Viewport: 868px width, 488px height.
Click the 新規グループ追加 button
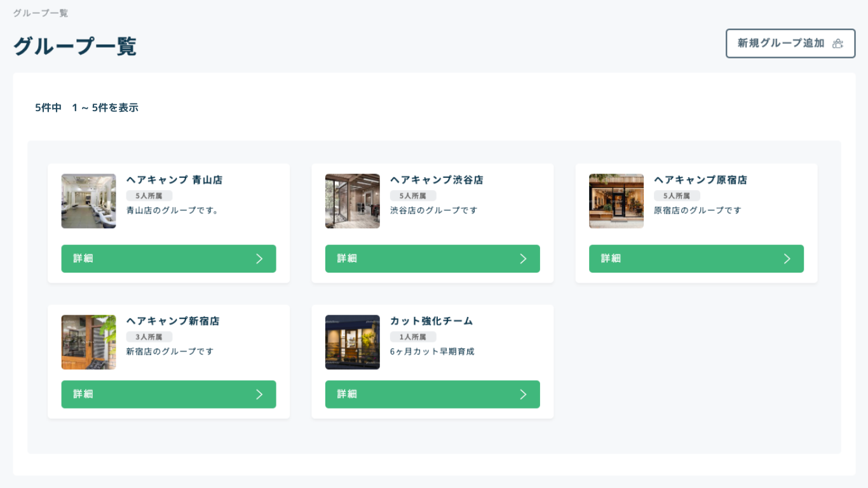[x=790, y=43]
